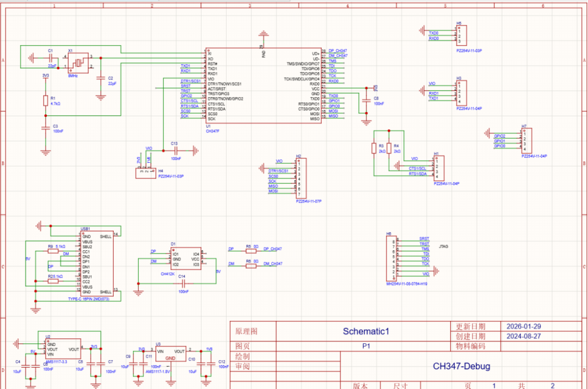Click the 'MH254V-11-08-0784-H19' part label
The width and height of the screenshot is (588, 389).
point(407,284)
